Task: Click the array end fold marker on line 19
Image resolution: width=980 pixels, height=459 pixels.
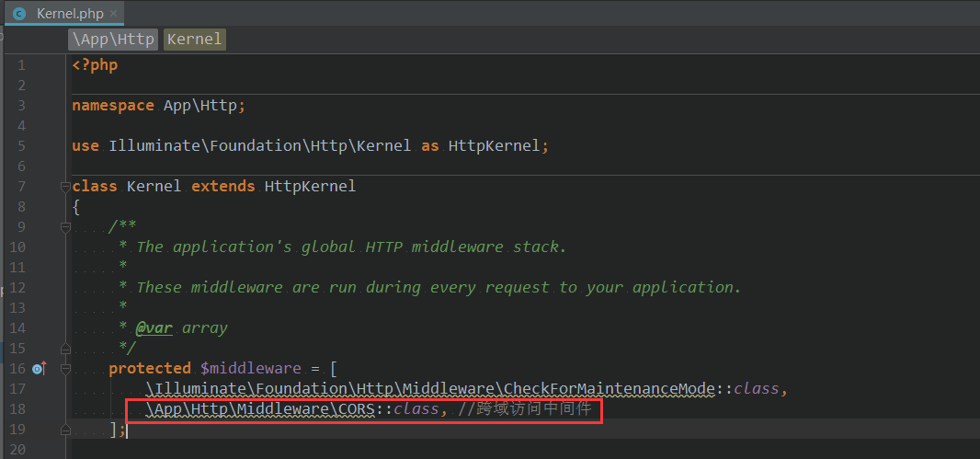Action: click(65, 429)
